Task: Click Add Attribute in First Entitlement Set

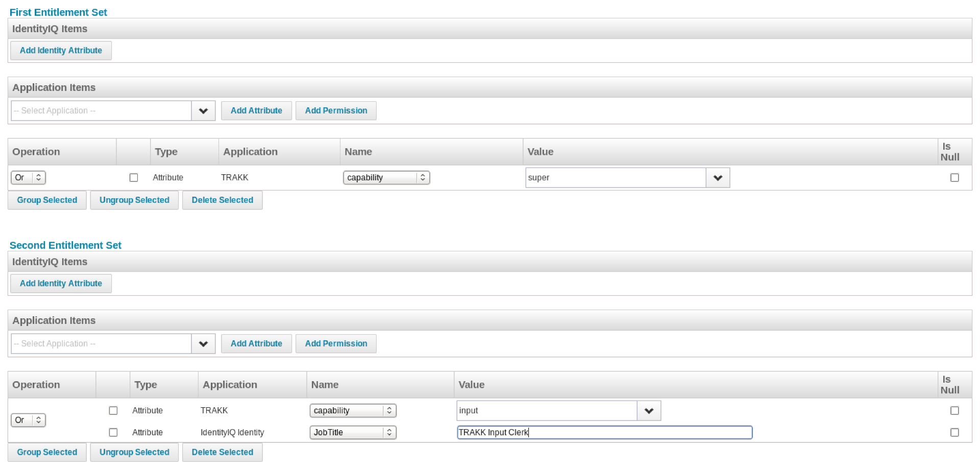Action: tap(256, 111)
